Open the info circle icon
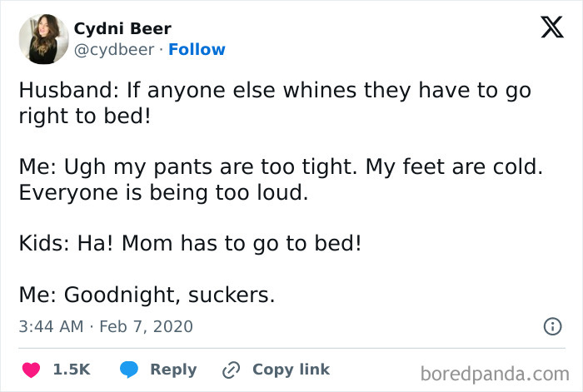Screen dimensions: 583x392 551,327
